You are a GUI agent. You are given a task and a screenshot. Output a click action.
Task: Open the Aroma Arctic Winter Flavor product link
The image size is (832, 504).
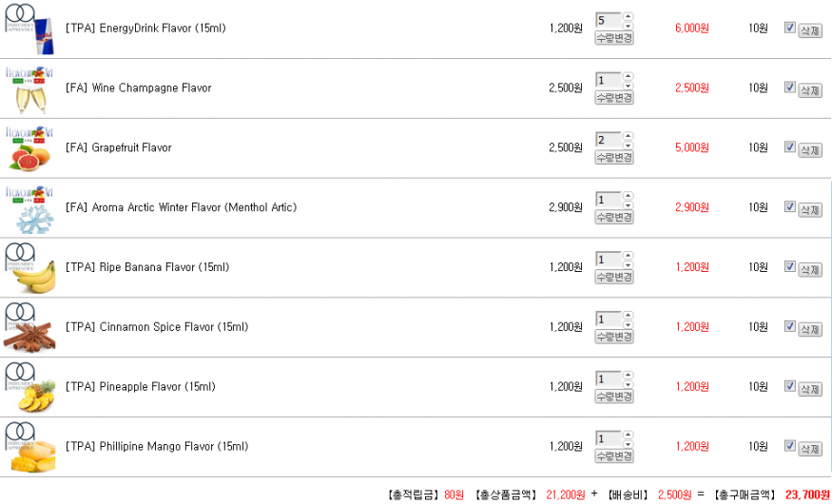181,207
